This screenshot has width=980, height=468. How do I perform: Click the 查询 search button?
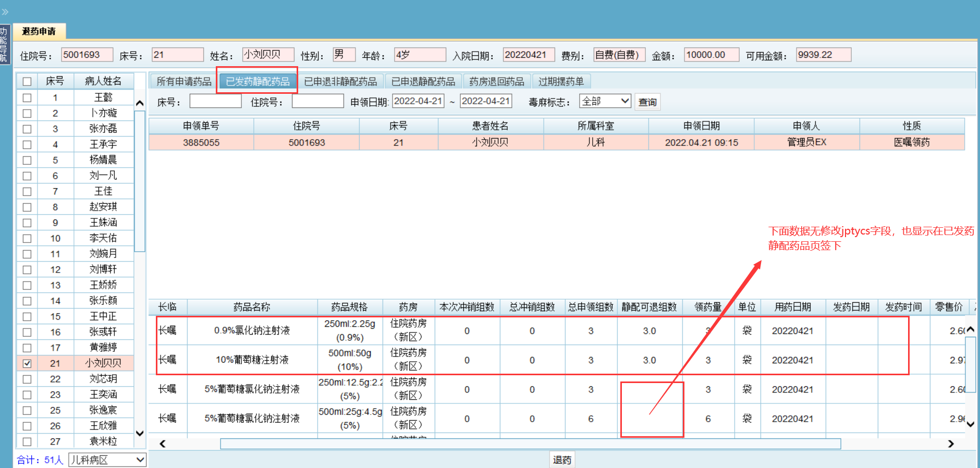point(647,102)
